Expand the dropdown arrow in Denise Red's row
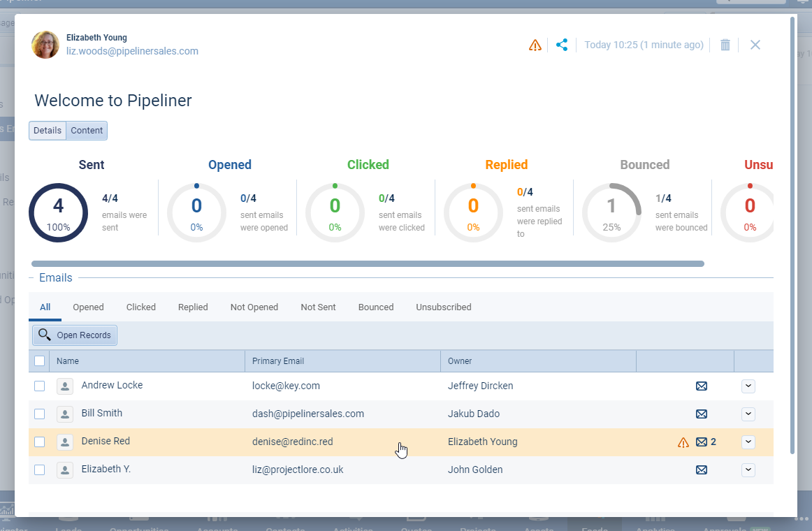The width and height of the screenshot is (812, 531). tap(748, 442)
